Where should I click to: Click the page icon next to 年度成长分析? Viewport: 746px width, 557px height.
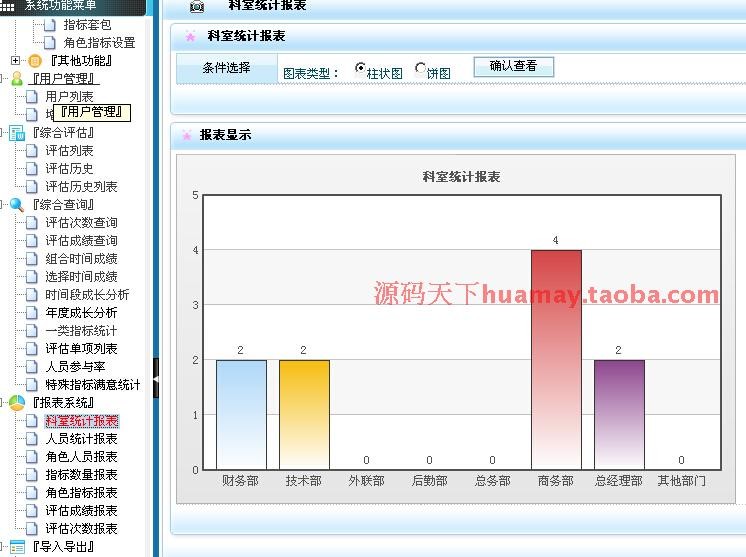click(x=32, y=313)
